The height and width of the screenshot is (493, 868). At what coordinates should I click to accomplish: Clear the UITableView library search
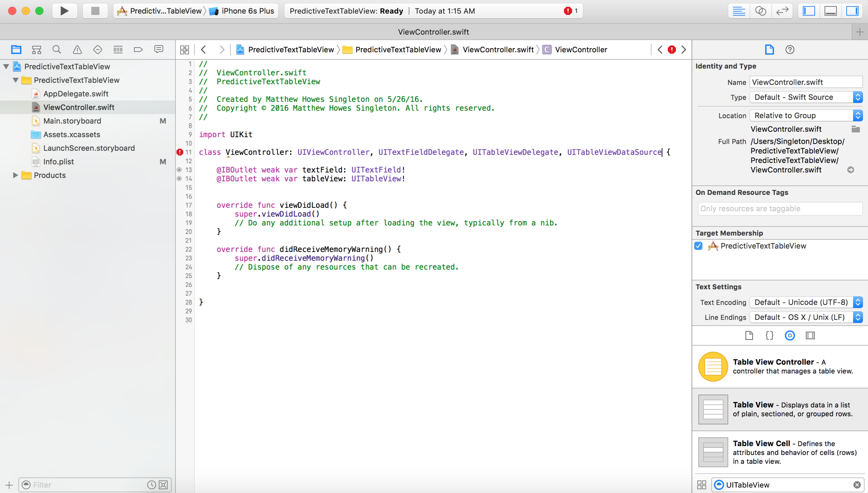pyautogui.click(x=857, y=485)
